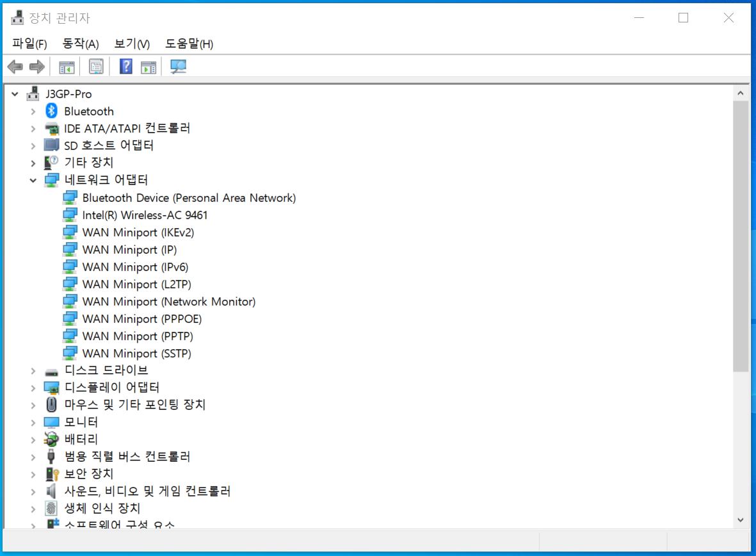The image size is (756, 556).
Task: Select WAN Miniport (Network Monitor)
Action: pos(169,302)
